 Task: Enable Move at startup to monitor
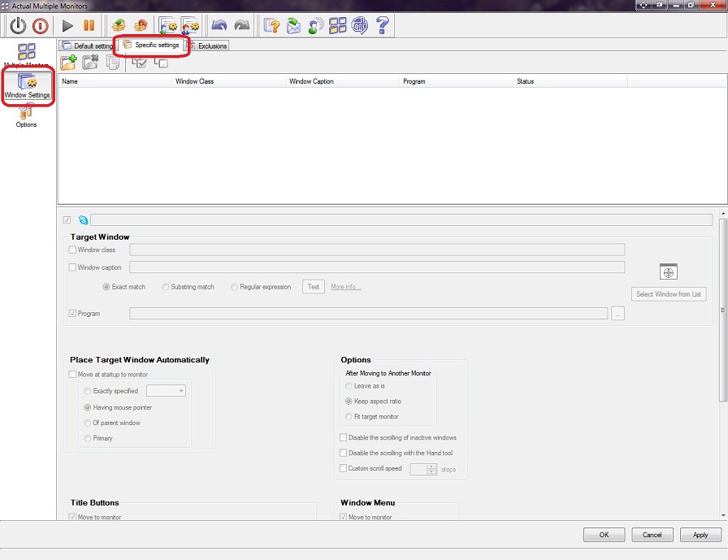click(x=72, y=374)
